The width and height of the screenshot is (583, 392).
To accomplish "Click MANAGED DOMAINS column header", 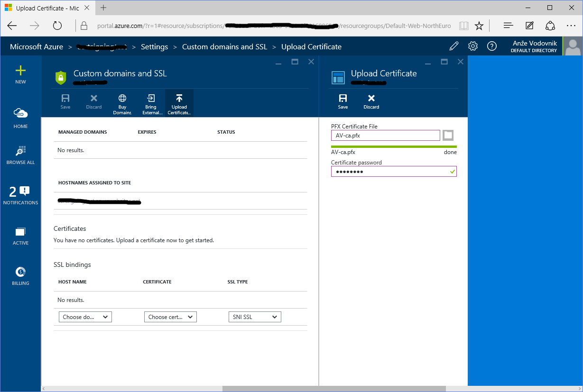I will pyautogui.click(x=83, y=132).
